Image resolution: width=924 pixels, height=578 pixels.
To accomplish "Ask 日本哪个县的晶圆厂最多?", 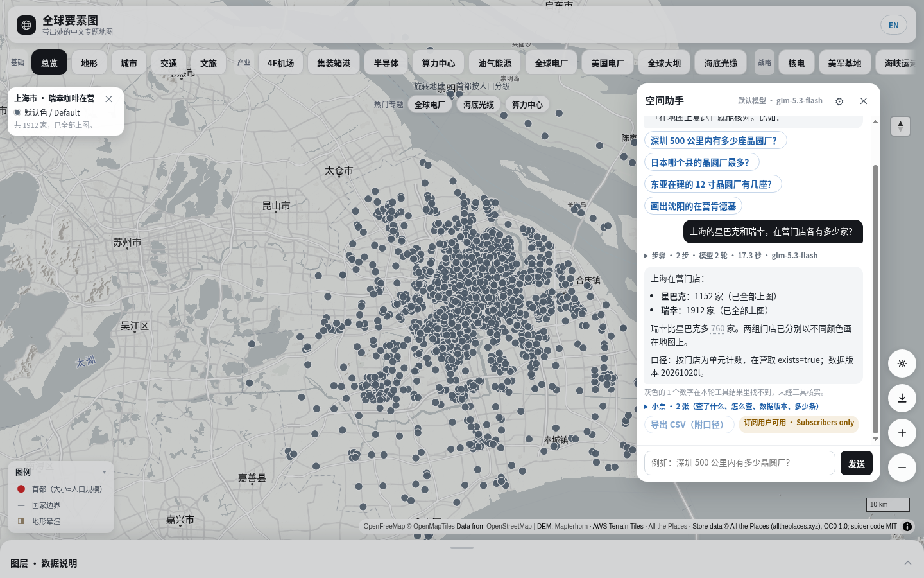I will (x=702, y=162).
